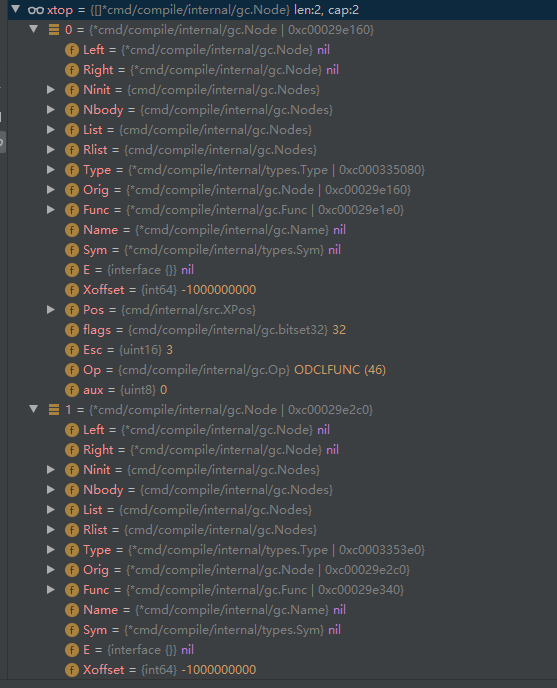The width and height of the screenshot is (557, 688).
Task: Click the field icon beside aux
Action: coord(72,390)
